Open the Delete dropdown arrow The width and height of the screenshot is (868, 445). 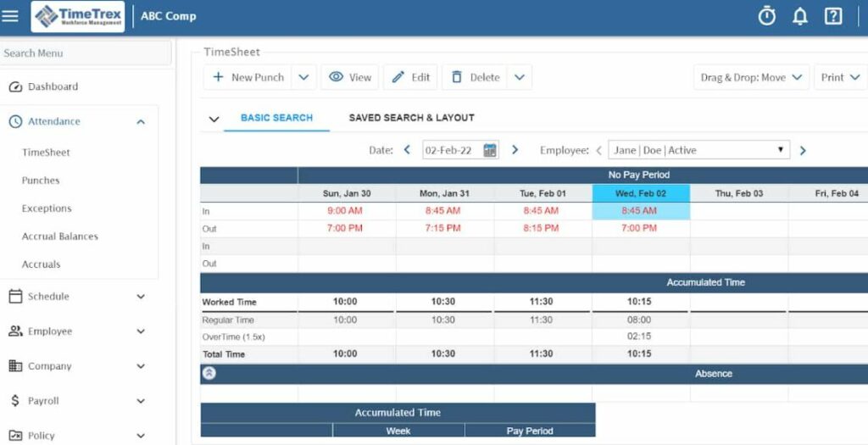tap(520, 77)
